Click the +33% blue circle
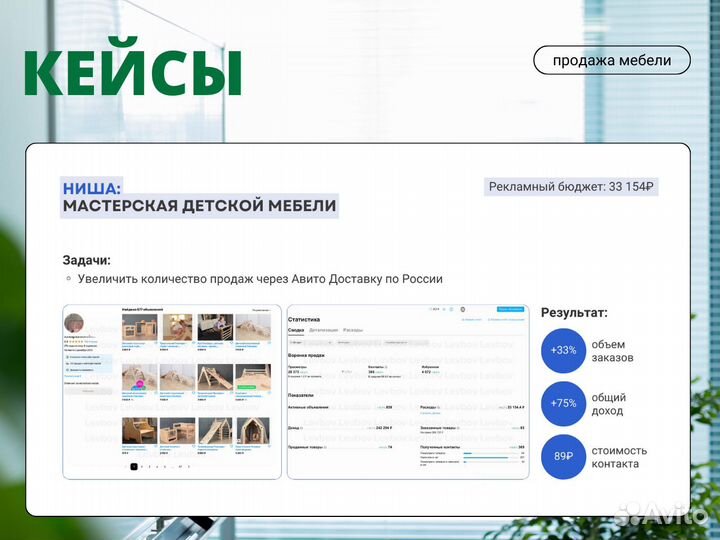 click(563, 350)
